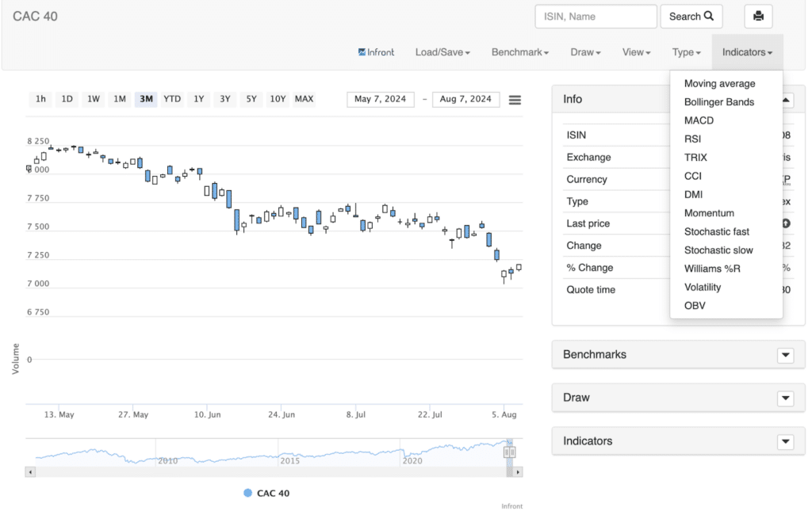The width and height of the screenshot is (812, 515).
Task: Select MACD indicator
Action: (699, 120)
